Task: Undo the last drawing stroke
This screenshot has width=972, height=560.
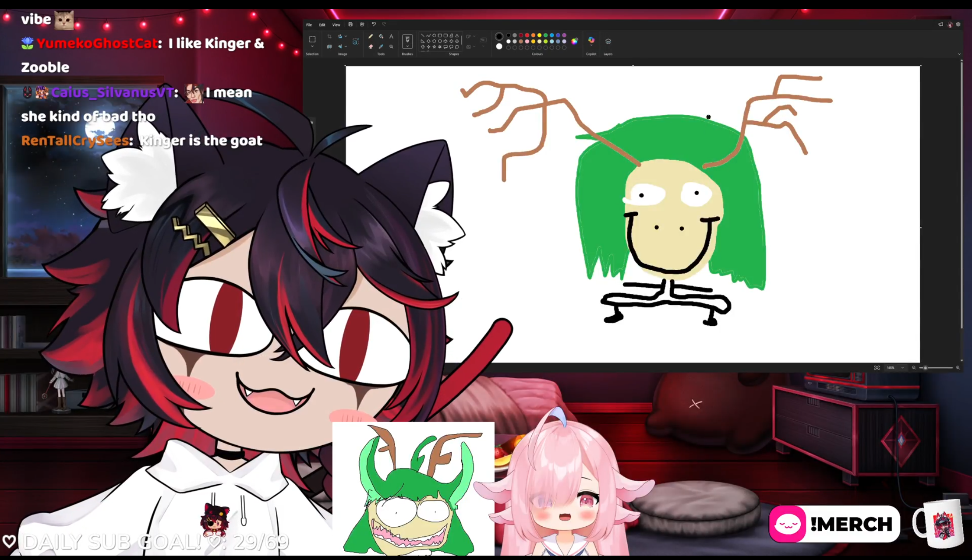Action: click(374, 25)
